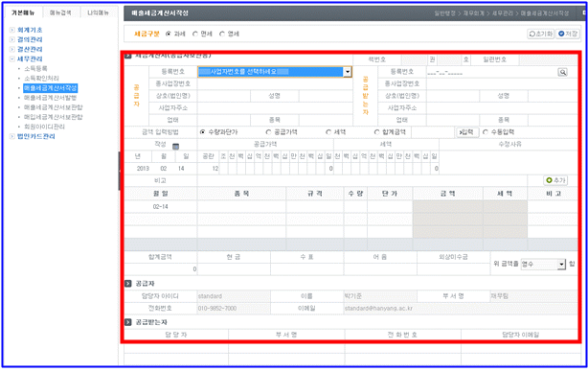Screen dimensions: 588x372
Task: Choose 공급가액 amount input method
Action: pyautogui.click(x=268, y=132)
